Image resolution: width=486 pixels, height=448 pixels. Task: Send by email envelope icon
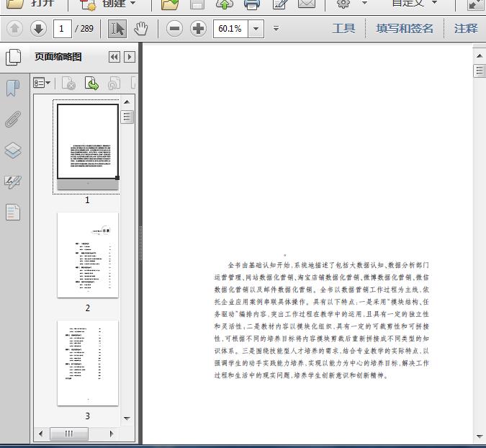click(307, 4)
